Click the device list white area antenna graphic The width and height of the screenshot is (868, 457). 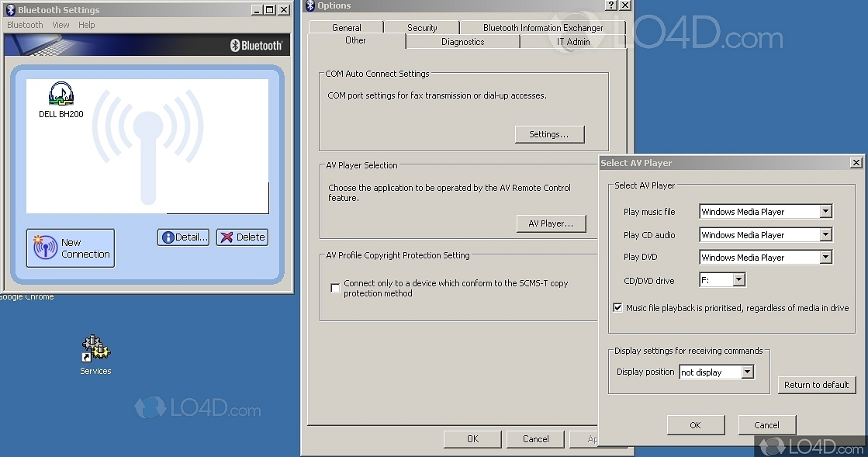tap(148, 146)
